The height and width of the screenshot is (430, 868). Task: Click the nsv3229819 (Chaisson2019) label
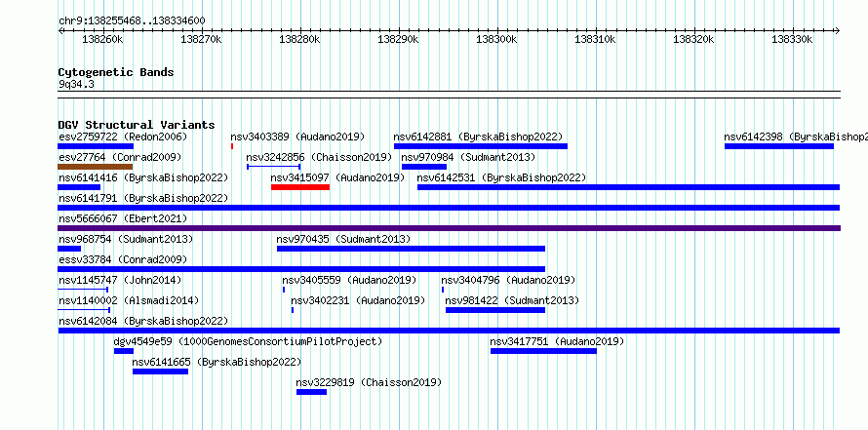coord(369,382)
